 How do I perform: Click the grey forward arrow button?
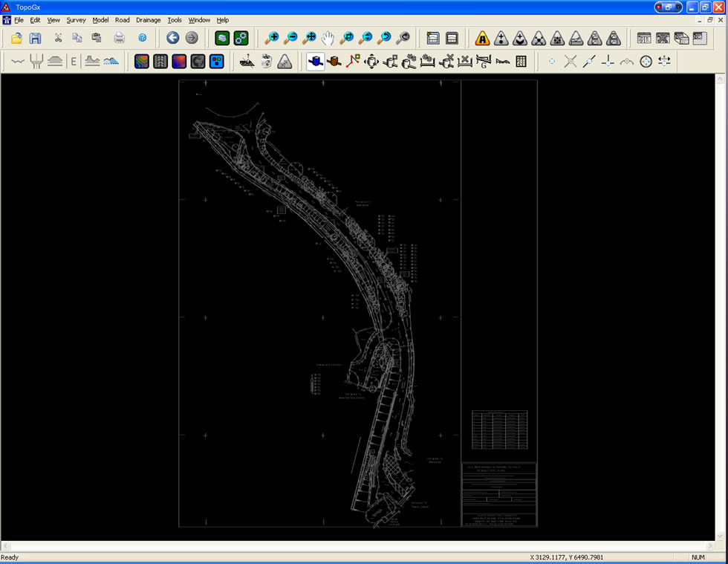192,38
